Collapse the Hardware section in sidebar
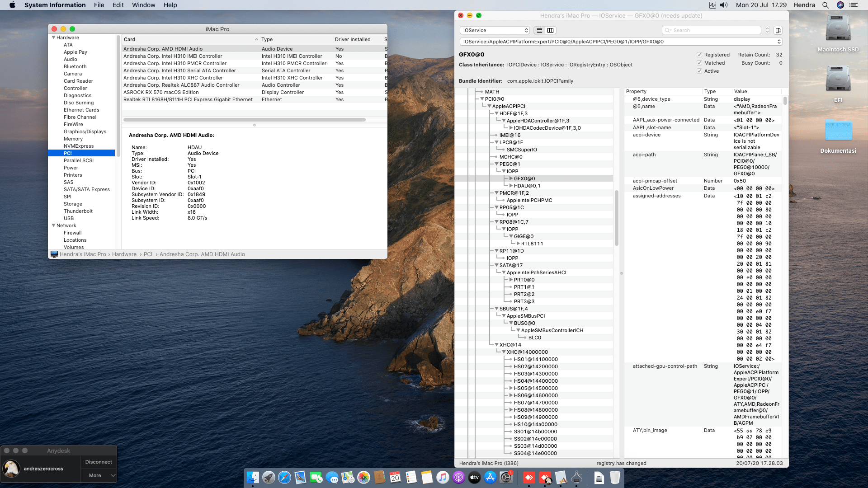Image resolution: width=868 pixels, height=488 pixels. (54, 38)
